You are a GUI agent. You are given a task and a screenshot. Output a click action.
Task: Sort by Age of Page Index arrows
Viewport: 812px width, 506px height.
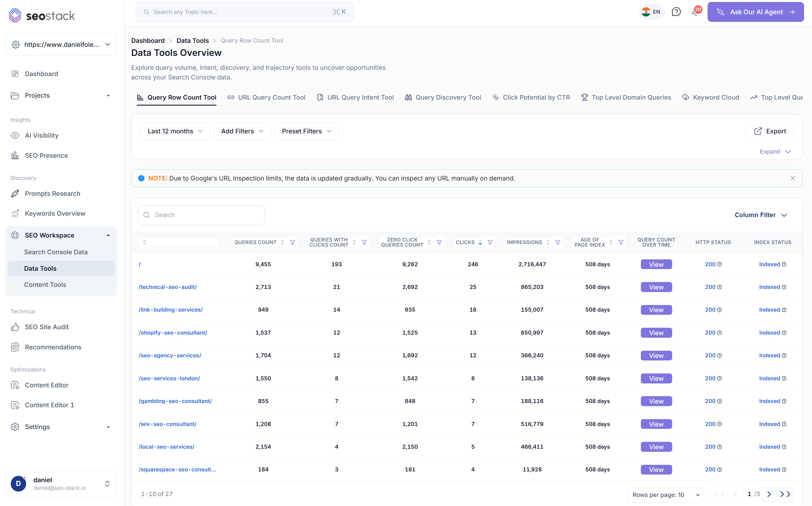click(x=611, y=242)
